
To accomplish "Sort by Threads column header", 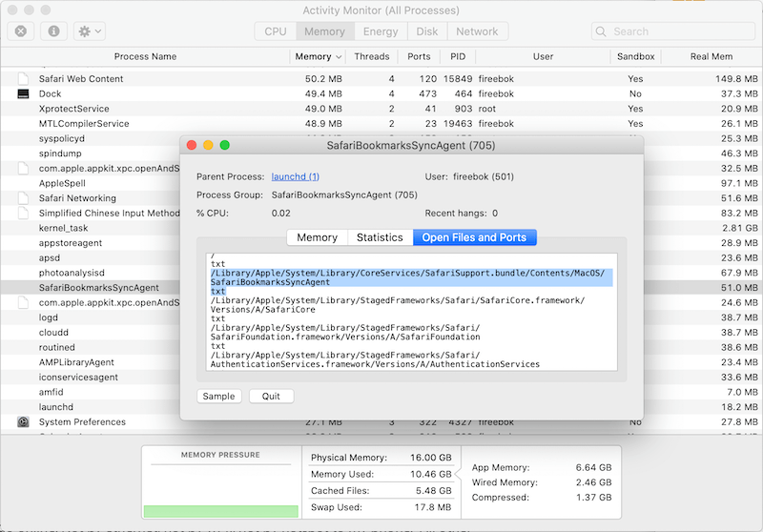I will coord(372,56).
